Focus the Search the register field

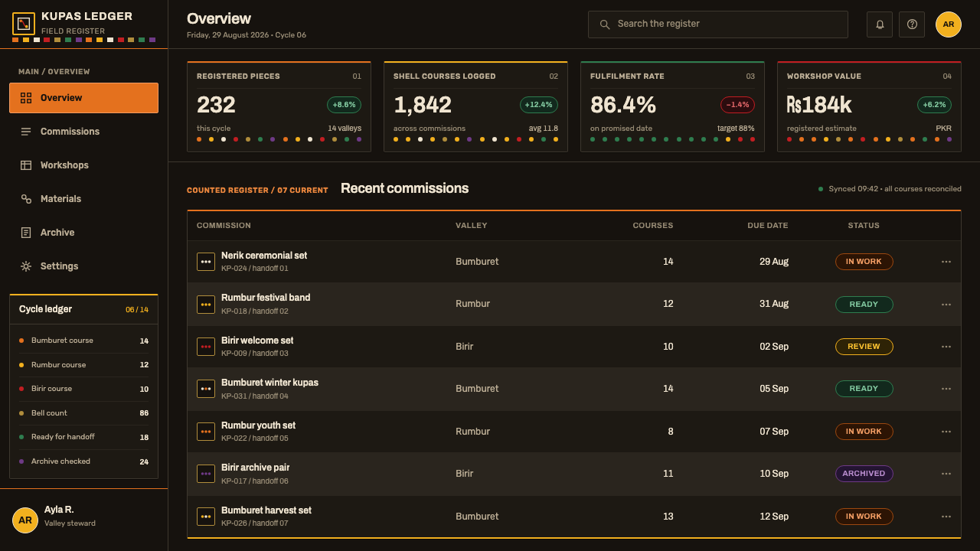click(718, 24)
